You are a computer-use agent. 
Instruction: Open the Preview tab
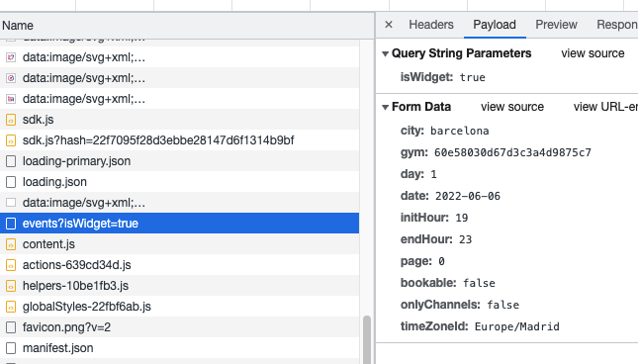tap(556, 25)
